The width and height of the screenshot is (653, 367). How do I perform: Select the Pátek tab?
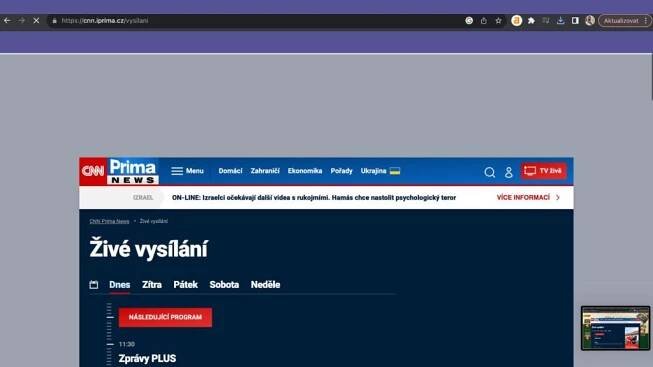tap(185, 285)
